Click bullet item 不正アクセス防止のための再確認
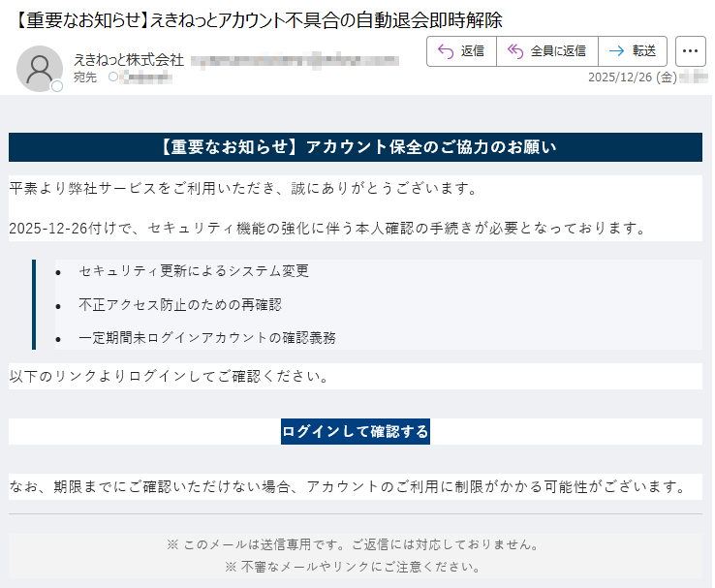 (180, 304)
